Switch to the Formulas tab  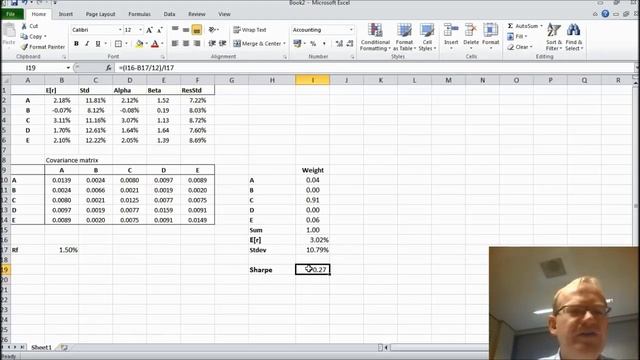click(139, 14)
